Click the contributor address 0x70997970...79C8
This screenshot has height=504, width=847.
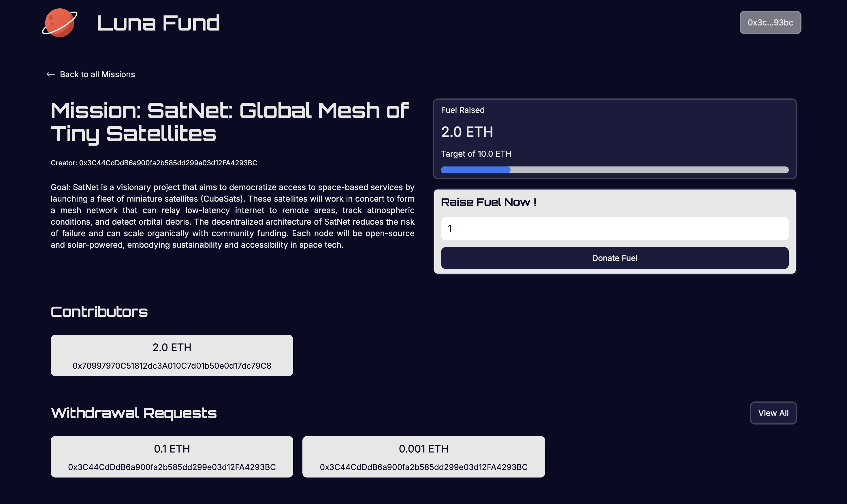click(172, 366)
